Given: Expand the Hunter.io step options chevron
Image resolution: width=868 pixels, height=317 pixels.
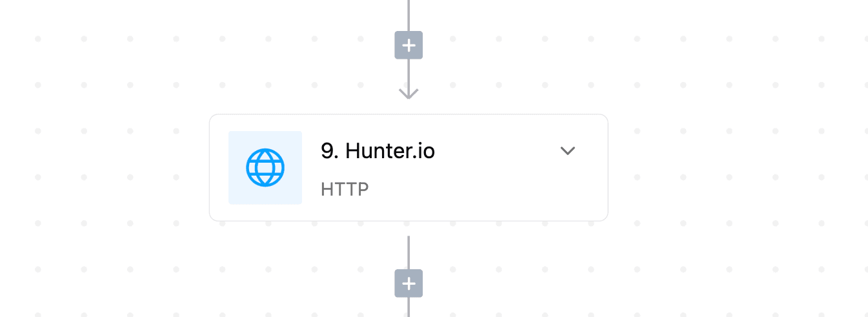Looking at the screenshot, I should [567, 151].
